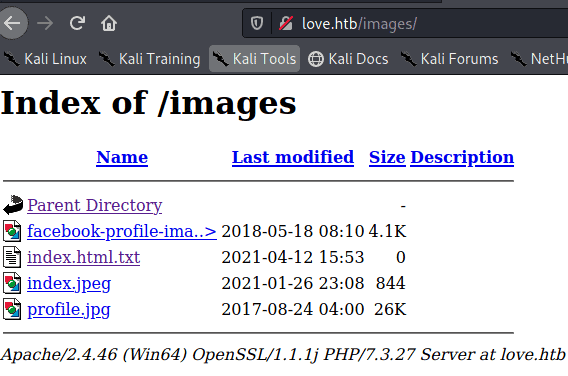The width and height of the screenshot is (568, 376).
Task: Click the Parent Directory back-arrow icon
Action: click(13, 205)
